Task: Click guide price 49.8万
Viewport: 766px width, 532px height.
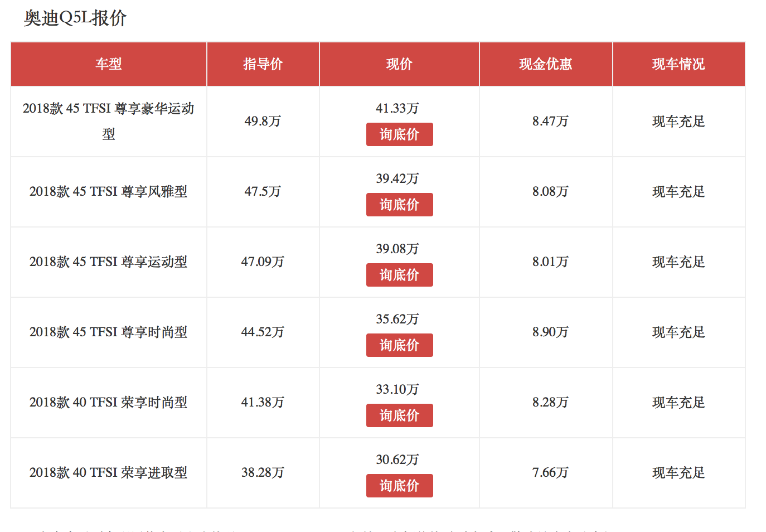Action: 263,121
